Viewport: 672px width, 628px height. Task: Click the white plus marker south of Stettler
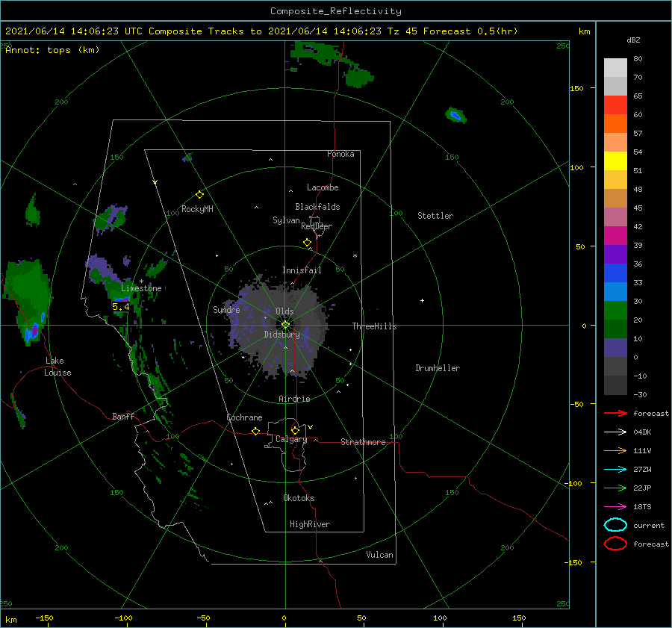tap(422, 300)
